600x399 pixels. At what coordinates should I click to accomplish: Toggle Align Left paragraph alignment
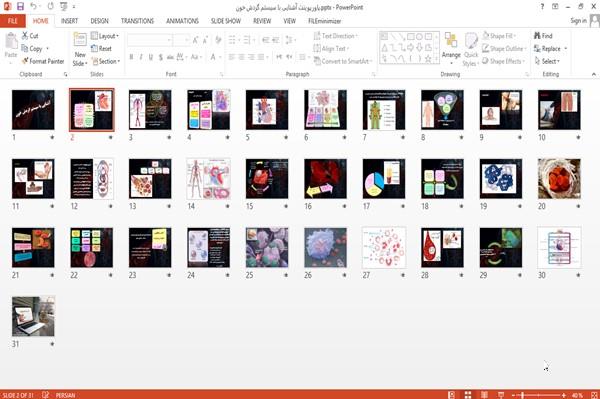232,57
